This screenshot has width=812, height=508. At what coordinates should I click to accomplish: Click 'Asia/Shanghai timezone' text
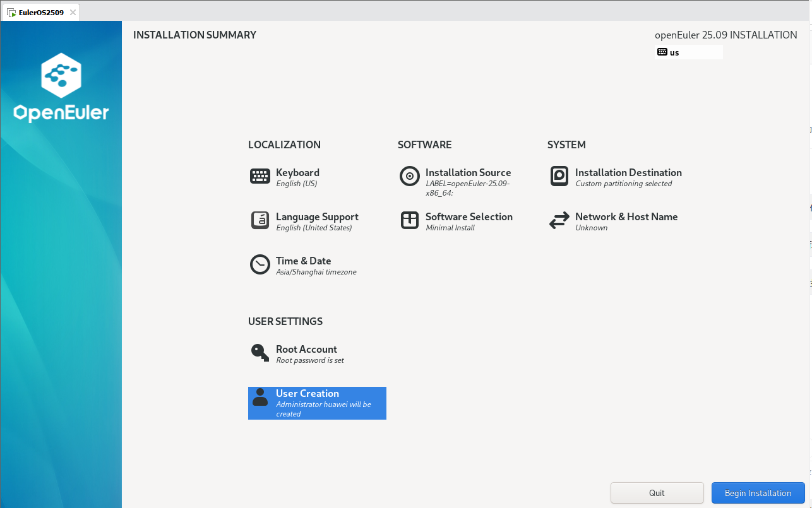316,272
